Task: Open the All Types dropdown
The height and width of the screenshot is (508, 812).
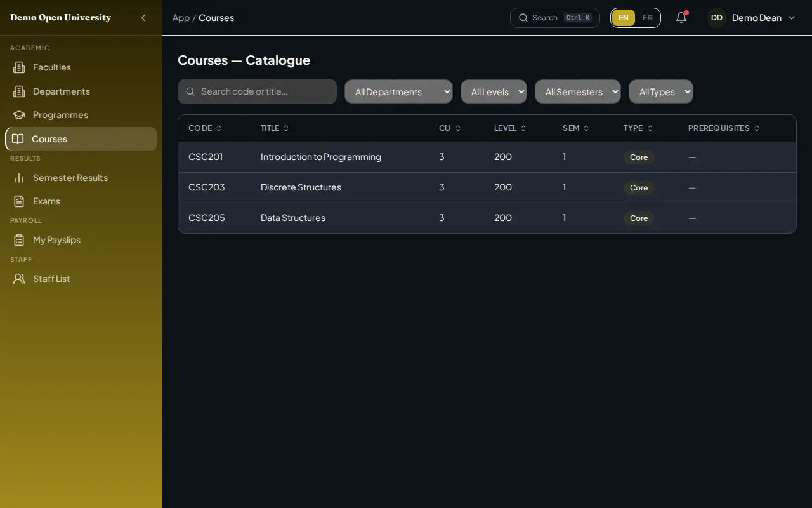Action: (x=661, y=91)
